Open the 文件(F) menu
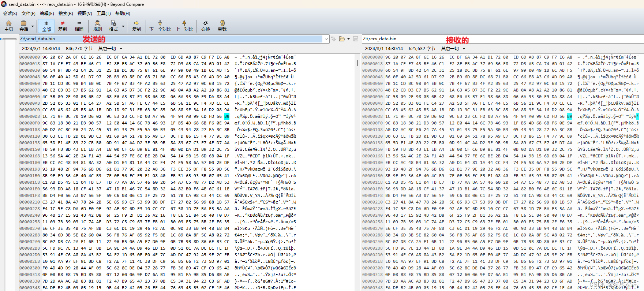This screenshot has height=291, width=644. (x=29, y=14)
